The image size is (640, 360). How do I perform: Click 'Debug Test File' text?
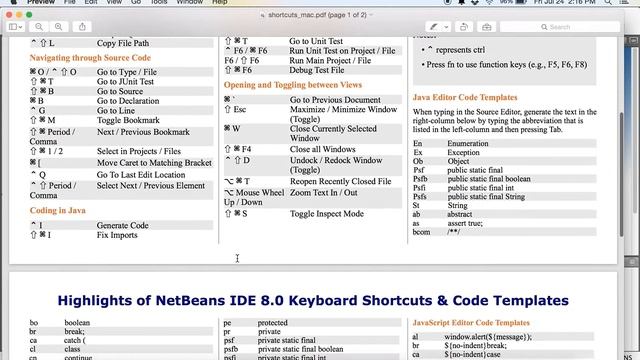(317, 70)
